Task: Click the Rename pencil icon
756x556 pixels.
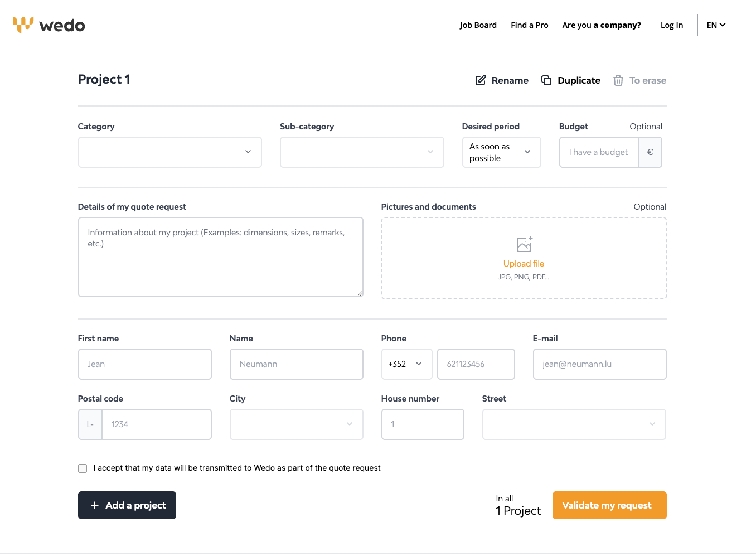Action: coord(481,80)
